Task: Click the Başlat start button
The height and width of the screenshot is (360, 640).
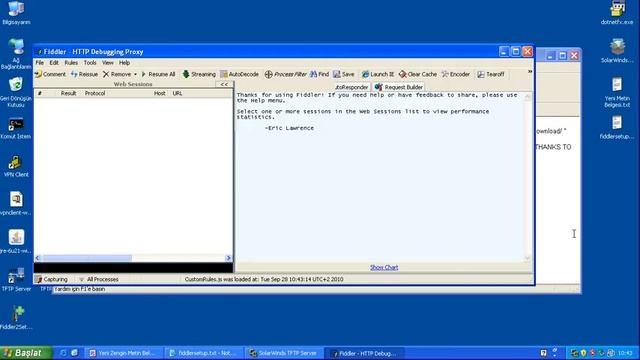Action: pos(26,353)
